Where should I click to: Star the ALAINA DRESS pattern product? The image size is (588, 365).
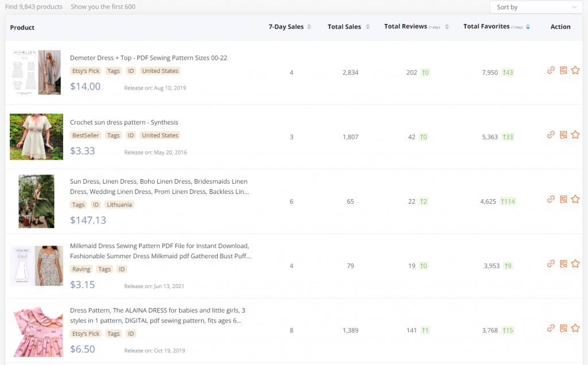(x=575, y=328)
